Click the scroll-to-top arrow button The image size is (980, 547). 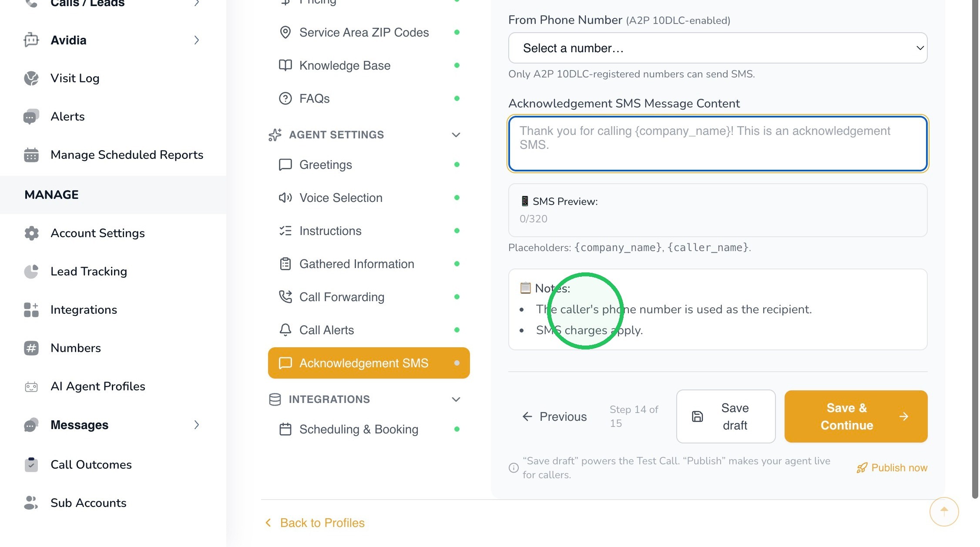[x=944, y=511]
